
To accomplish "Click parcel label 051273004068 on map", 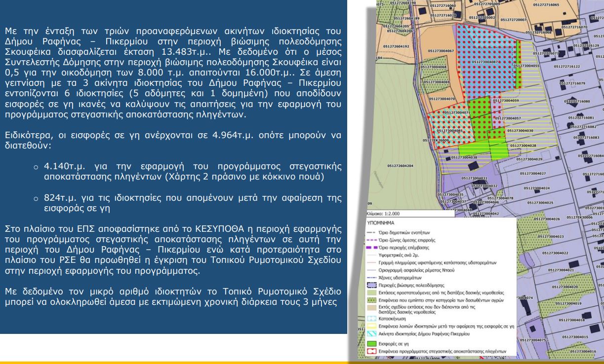I will coord(434,67).
